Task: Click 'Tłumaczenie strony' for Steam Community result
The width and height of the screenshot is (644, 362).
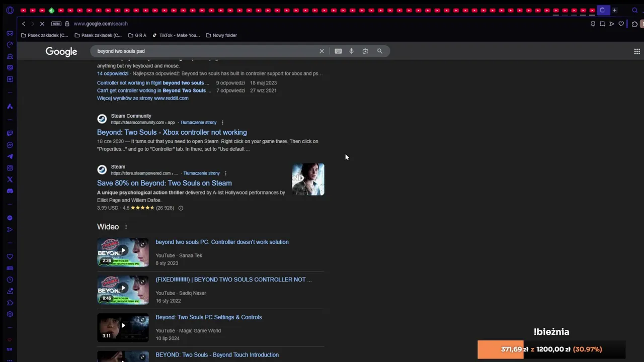Action: pos(198,122)
